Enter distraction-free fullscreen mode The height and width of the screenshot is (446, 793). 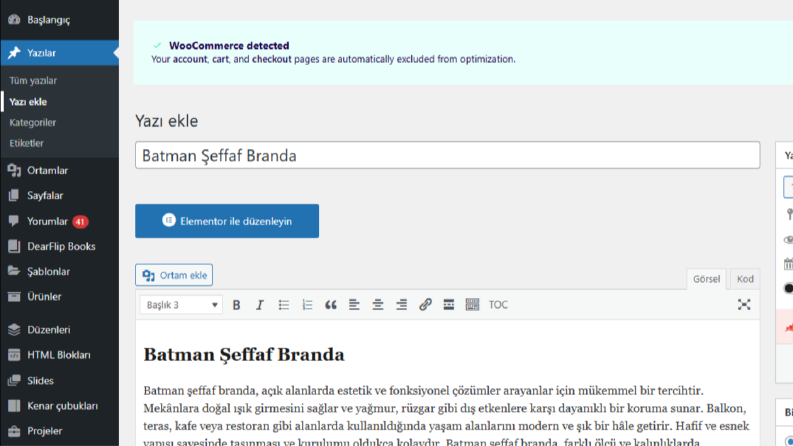(744, 305)
